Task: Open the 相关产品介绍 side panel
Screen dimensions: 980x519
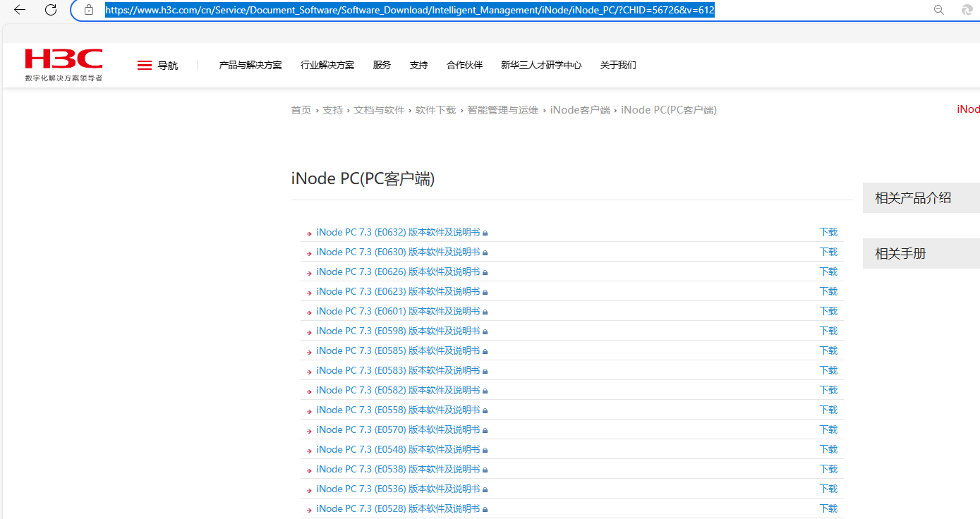Action: tap(921, 198)
